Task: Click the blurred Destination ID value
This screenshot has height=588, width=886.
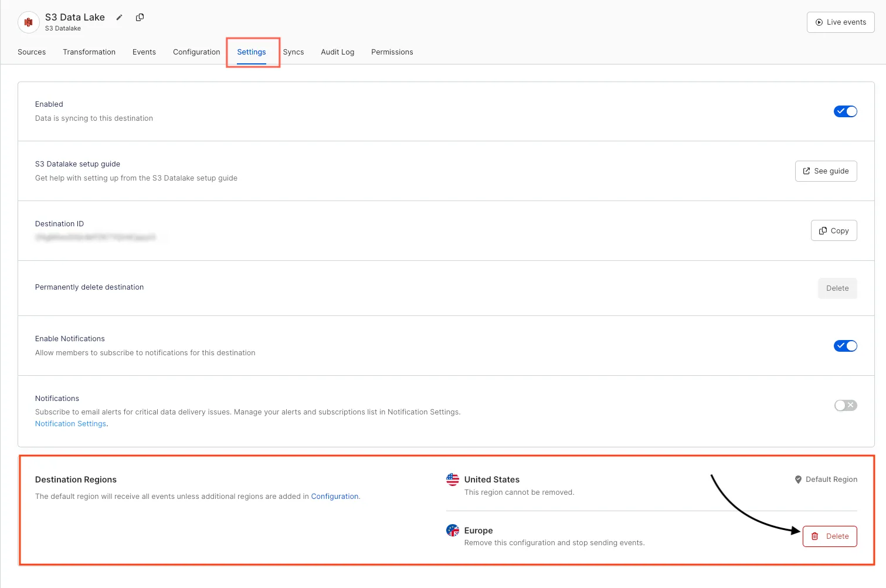Action: point(96,237)
